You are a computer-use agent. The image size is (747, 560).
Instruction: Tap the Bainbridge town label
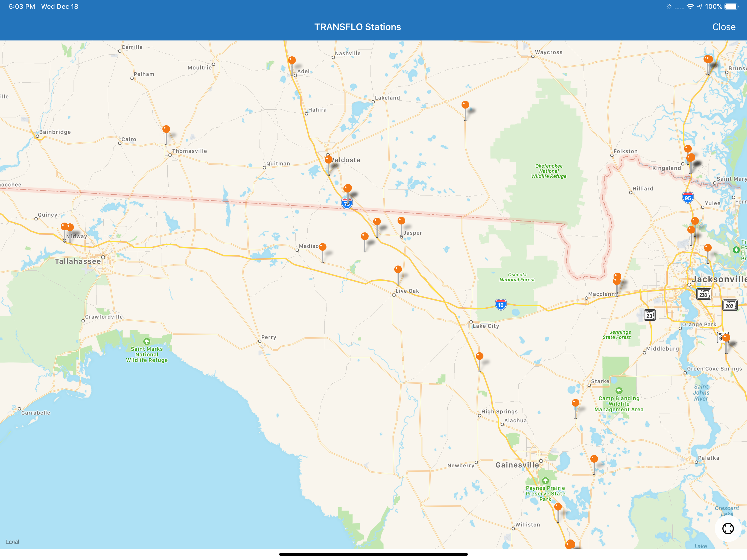point(55,132)
